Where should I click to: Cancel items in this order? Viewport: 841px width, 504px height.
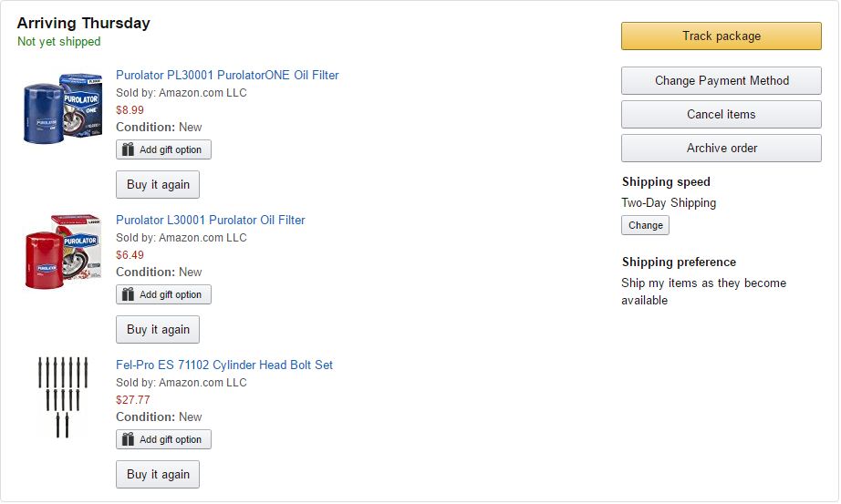pos(721,114)
